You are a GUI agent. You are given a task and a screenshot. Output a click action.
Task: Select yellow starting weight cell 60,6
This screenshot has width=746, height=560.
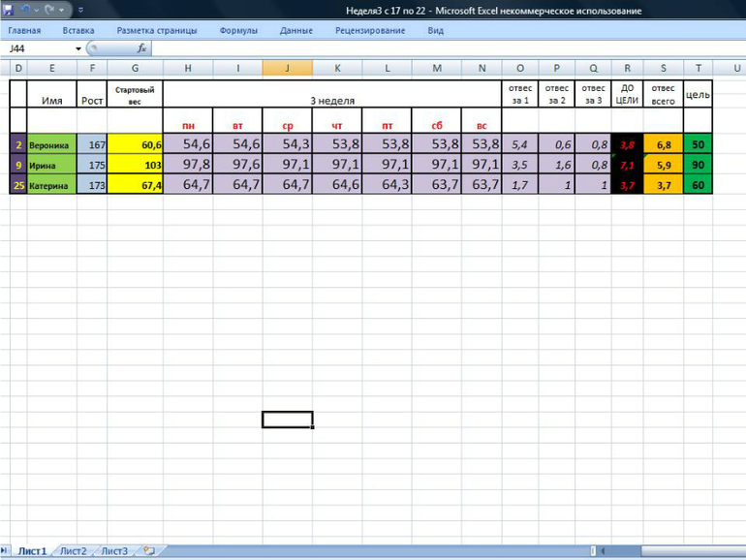[135, 144]
